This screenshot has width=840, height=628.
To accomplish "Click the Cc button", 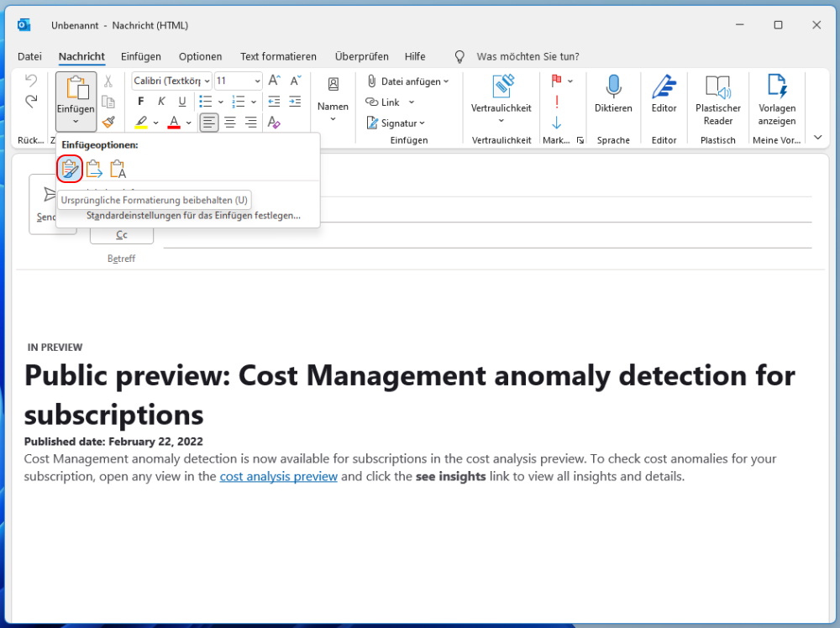I will tap(122, 235).
